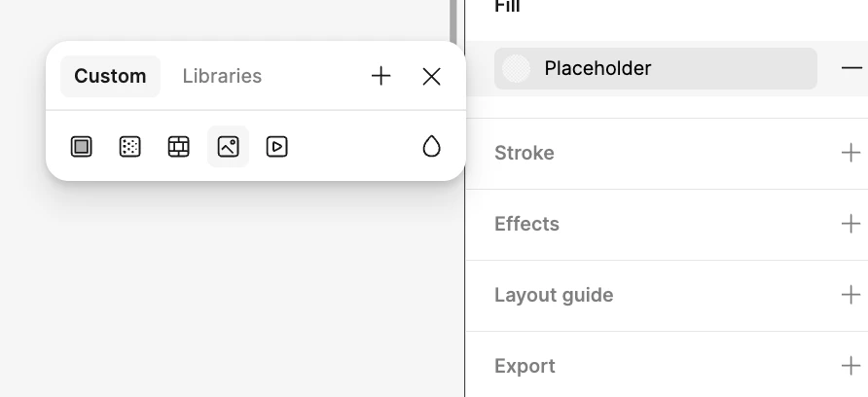Close the color picker popup
This screenshot has width=868, height=397.
coord(432,76)
